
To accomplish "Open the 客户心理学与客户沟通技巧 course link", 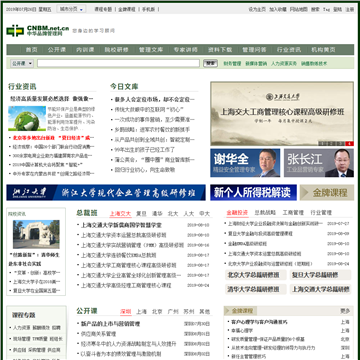I will point(259,322).
